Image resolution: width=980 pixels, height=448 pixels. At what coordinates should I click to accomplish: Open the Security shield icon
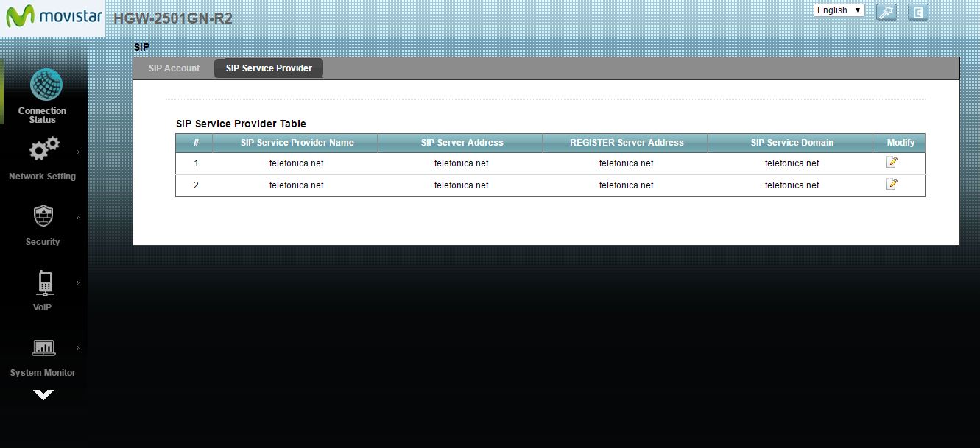(43, 216)
